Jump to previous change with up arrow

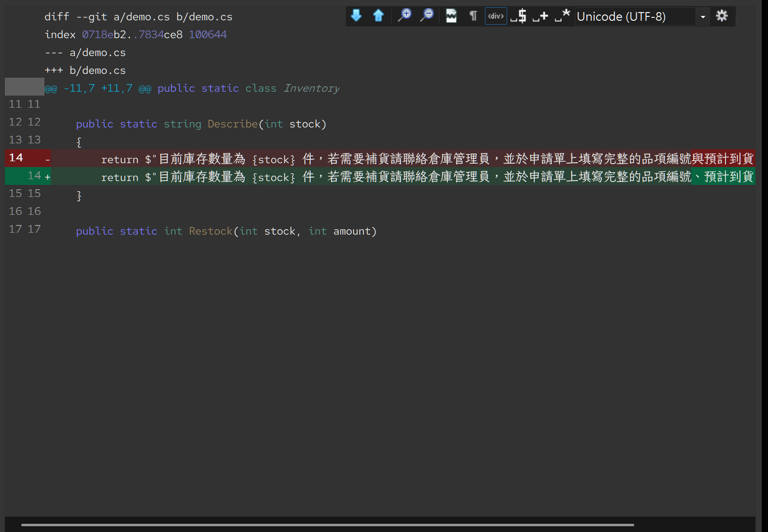pos(379,16)
